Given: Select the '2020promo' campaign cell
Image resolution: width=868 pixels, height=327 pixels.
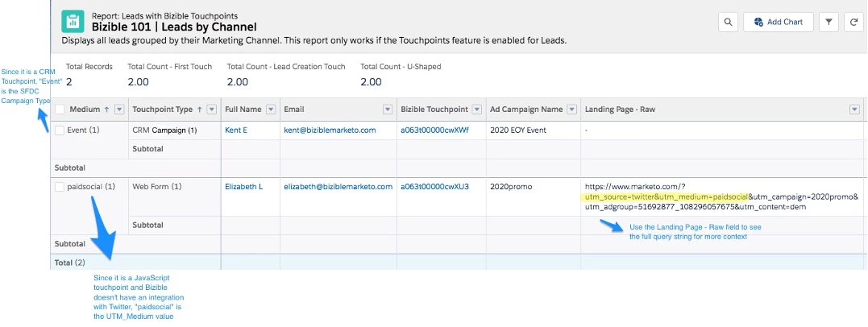Looking at the screenshot, I should pos(534,197).
